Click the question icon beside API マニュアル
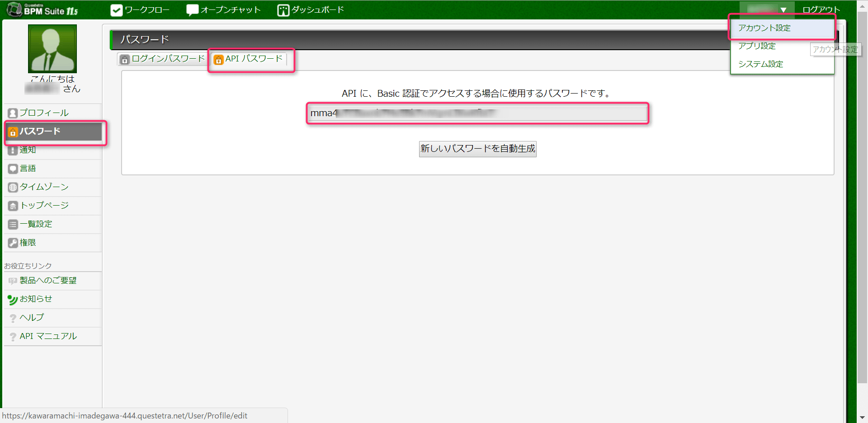 pyautogui.click(x=13, y=337)
